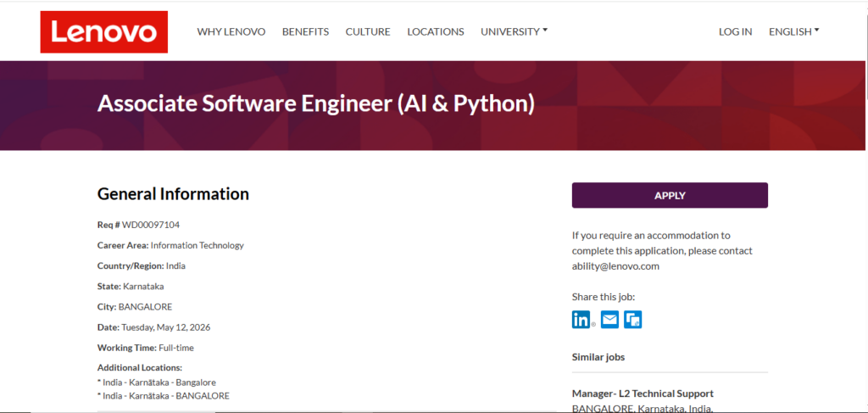Share job via LinkedIn icon

click(x=581, y=320)
